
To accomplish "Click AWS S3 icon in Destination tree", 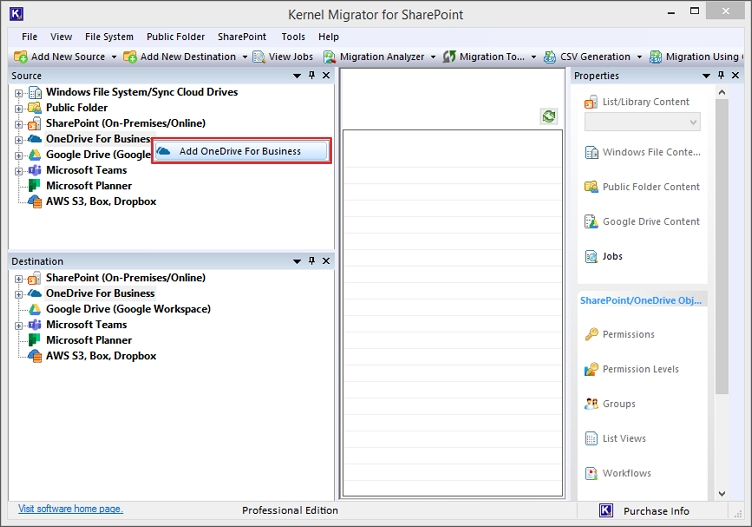I will tap(35, 356).
